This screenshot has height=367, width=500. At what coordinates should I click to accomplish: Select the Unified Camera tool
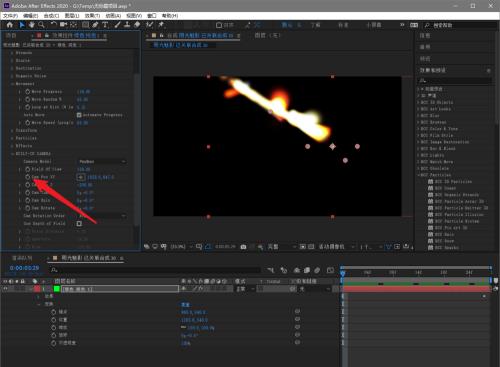click(63, 25)
